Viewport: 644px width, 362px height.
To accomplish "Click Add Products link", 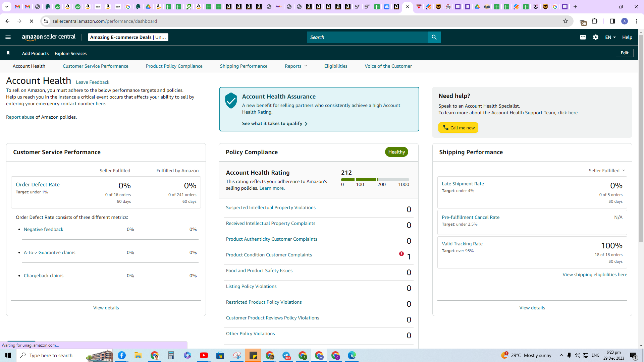I will 35,53.
